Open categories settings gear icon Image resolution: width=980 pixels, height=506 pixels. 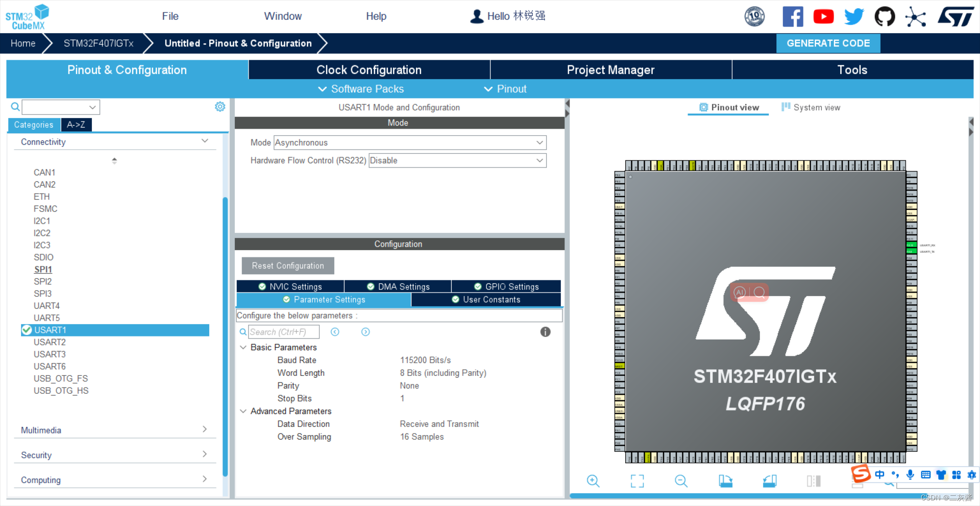click(220, 106)
